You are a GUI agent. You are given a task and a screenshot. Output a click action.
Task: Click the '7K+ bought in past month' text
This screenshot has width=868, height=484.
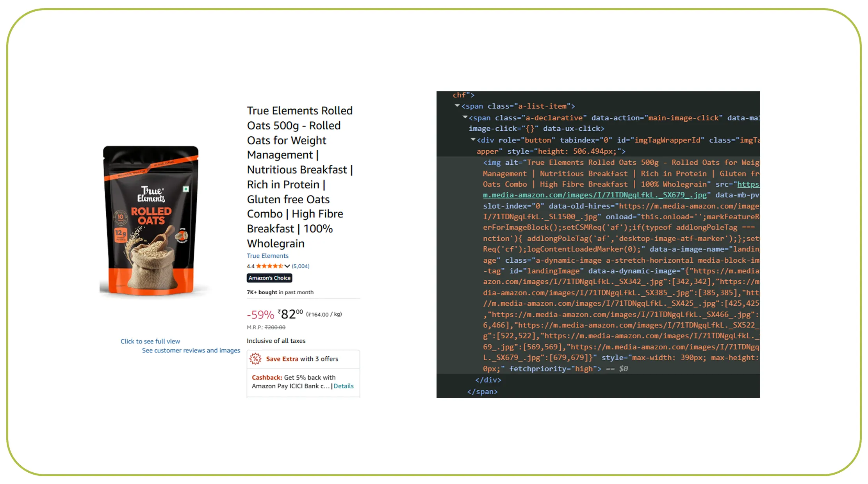pos(280,292)
